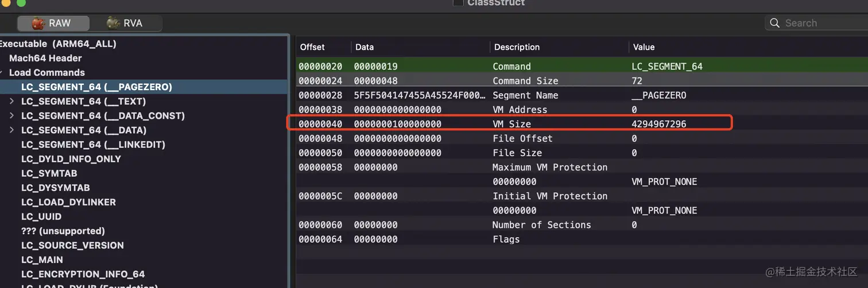Select LC_DYSYMTAB load command
The image size is (868, 288).
point(56,188)
